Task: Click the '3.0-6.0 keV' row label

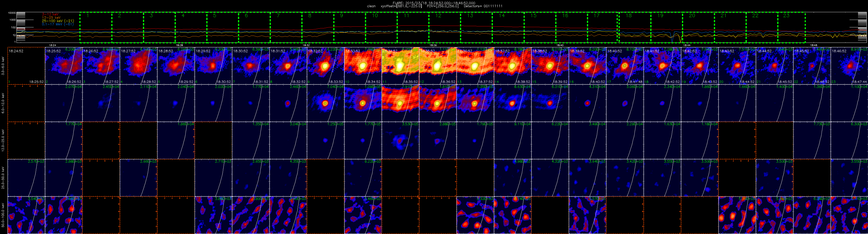Action: [x=3, y=66]
